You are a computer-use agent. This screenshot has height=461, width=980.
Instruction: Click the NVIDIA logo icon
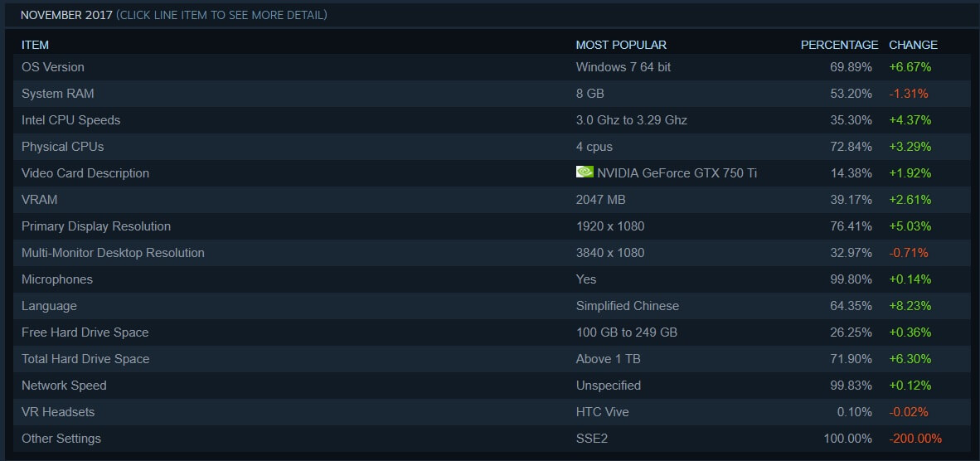point(585,172)
